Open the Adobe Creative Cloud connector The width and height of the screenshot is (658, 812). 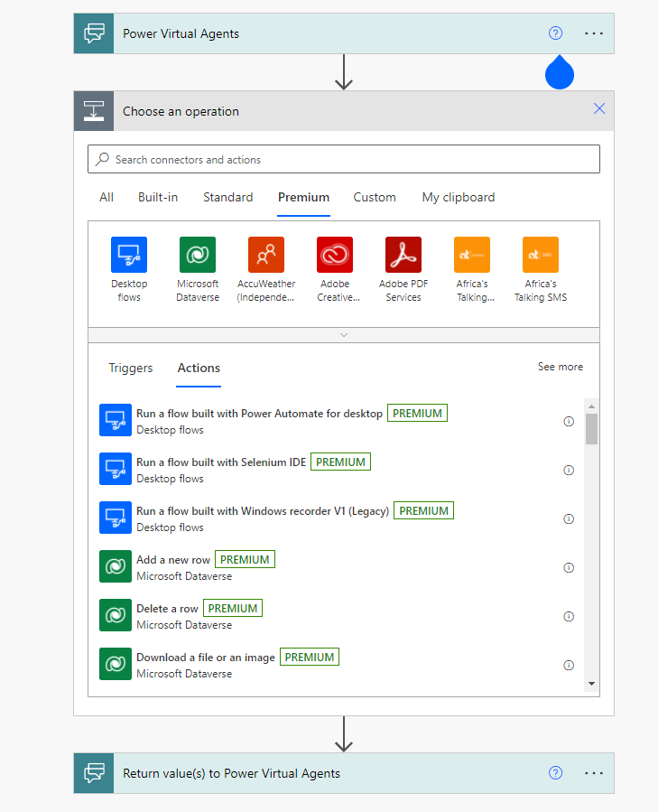[x=335, y=255]
